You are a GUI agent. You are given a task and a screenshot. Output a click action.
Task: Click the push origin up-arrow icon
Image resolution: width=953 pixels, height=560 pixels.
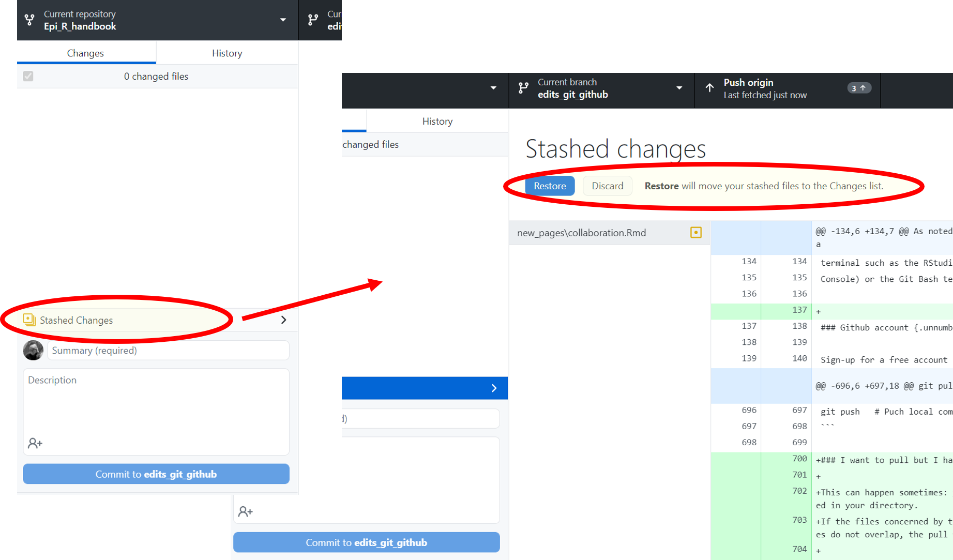pos(710,88)
